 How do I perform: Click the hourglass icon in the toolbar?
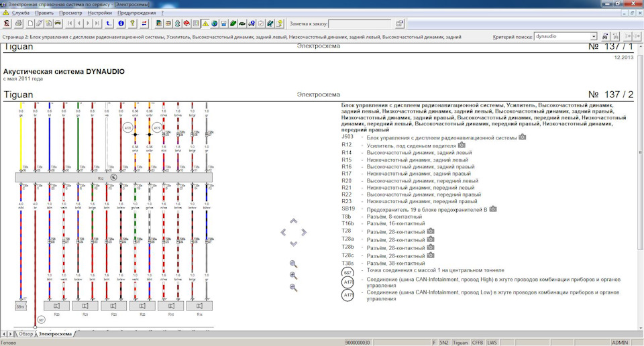pos(7,23)
